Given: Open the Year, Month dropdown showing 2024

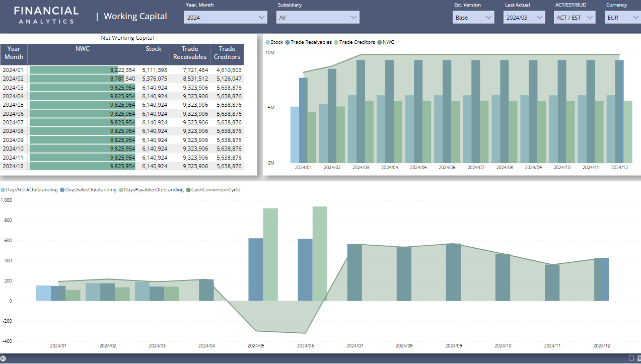Looking at the screenshot, I should coord(226,18).
